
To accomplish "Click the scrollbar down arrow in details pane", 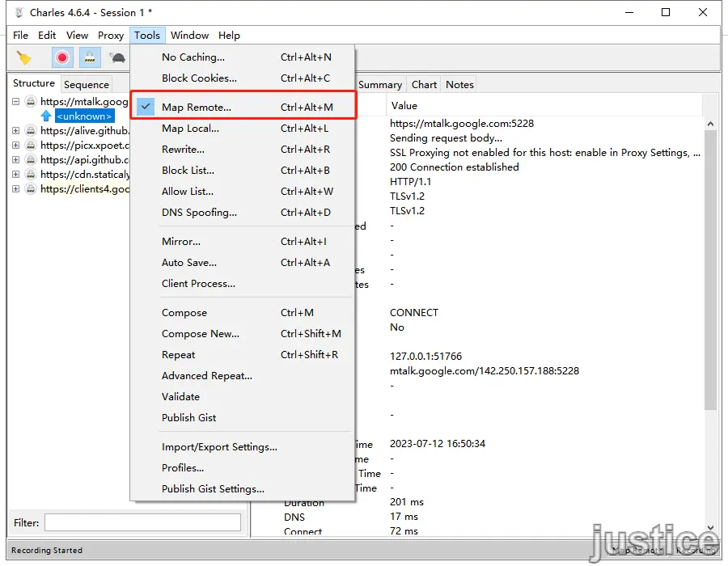I will tap(710, 527).
